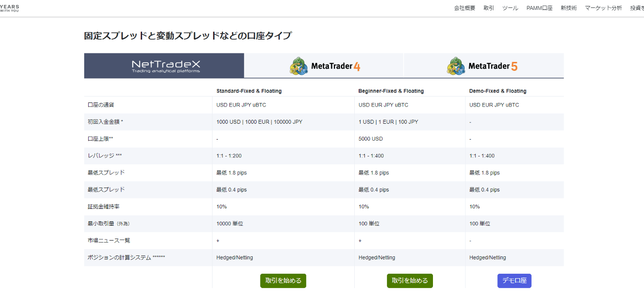Click the 証拠金維持率 row label
Screen dimensions: 644x297
[x=103, y=206]
